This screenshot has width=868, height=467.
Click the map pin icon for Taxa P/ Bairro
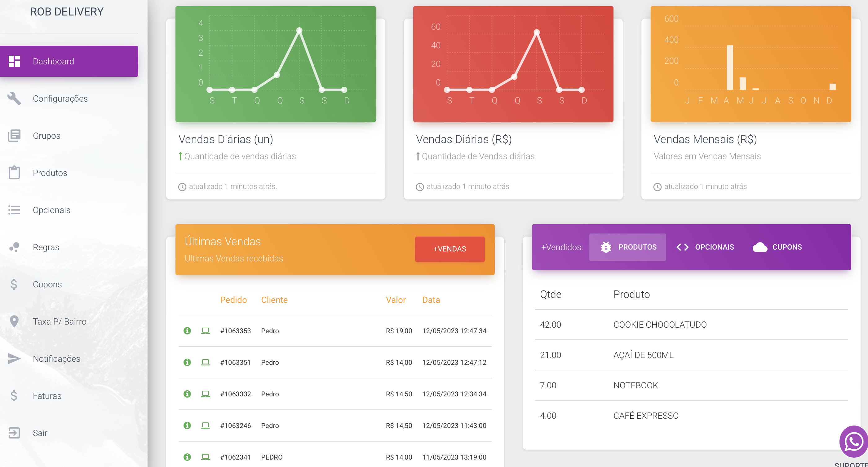click(14, 321)
